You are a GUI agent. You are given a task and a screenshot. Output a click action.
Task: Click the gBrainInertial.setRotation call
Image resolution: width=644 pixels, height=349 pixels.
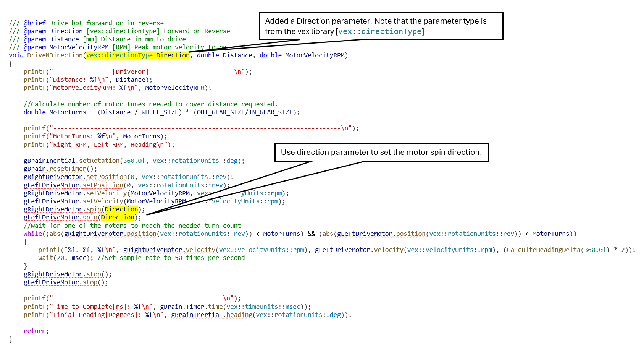coord(71,161)
